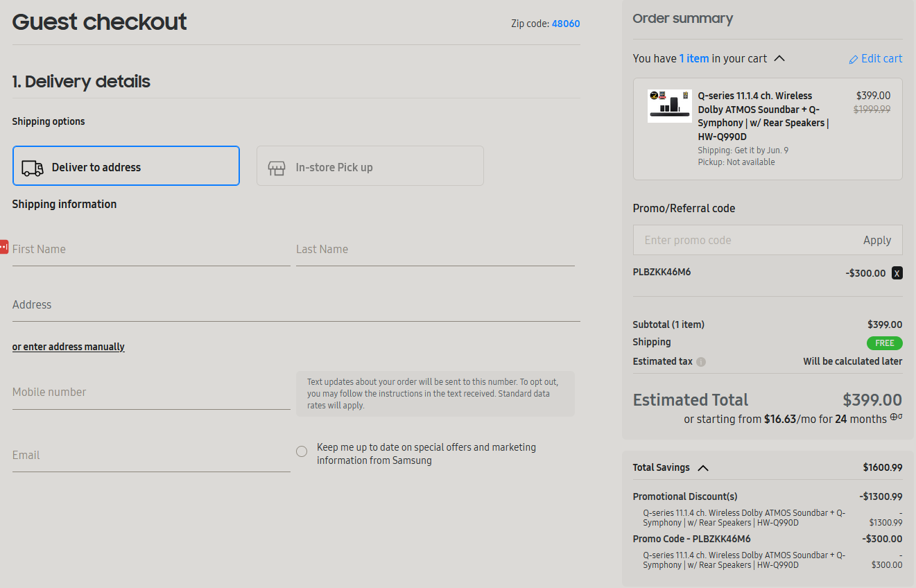Click the Enter promo code field
The height and width of the screenshot is (588, 916).
tap(742, 241)
